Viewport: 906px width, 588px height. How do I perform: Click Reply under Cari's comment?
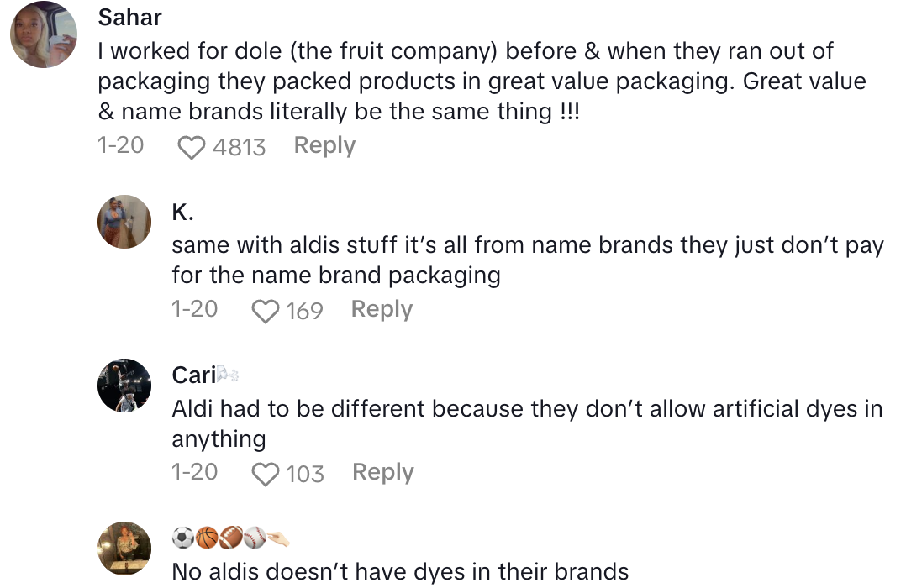(382, 472)
